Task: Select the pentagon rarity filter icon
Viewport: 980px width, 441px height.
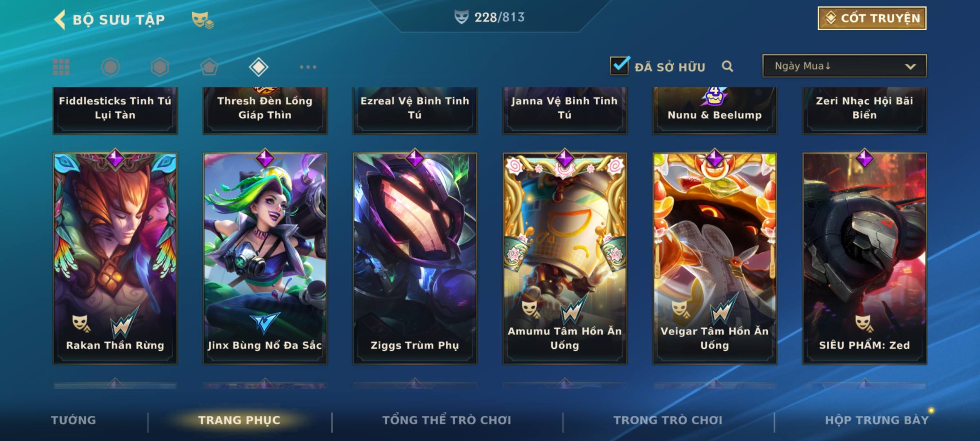Action: pyautogui.click(x=209, y=67)
